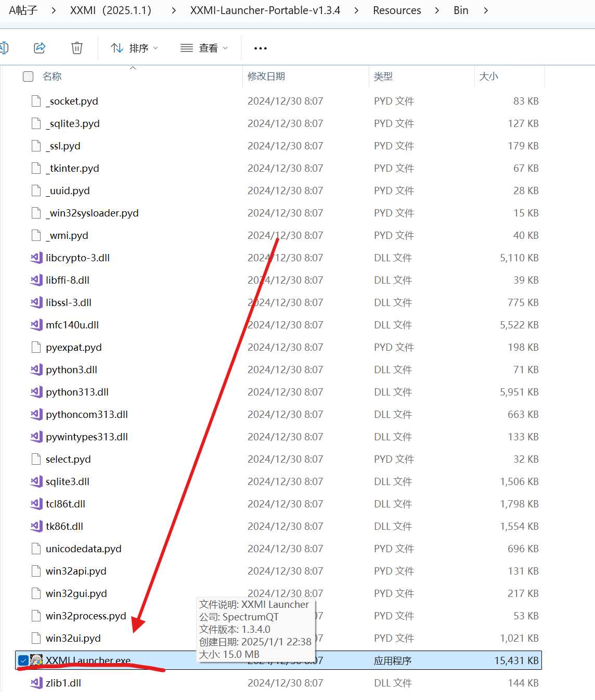Click the libcrypto-3.dll file icon
The height and width of the screenshot is (700, 595).
(36, 258)
